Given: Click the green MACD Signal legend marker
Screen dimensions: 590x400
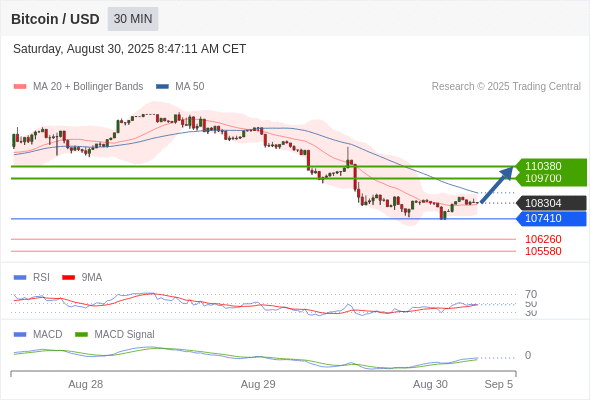Looking at the screenshot, I should (81, 335).
